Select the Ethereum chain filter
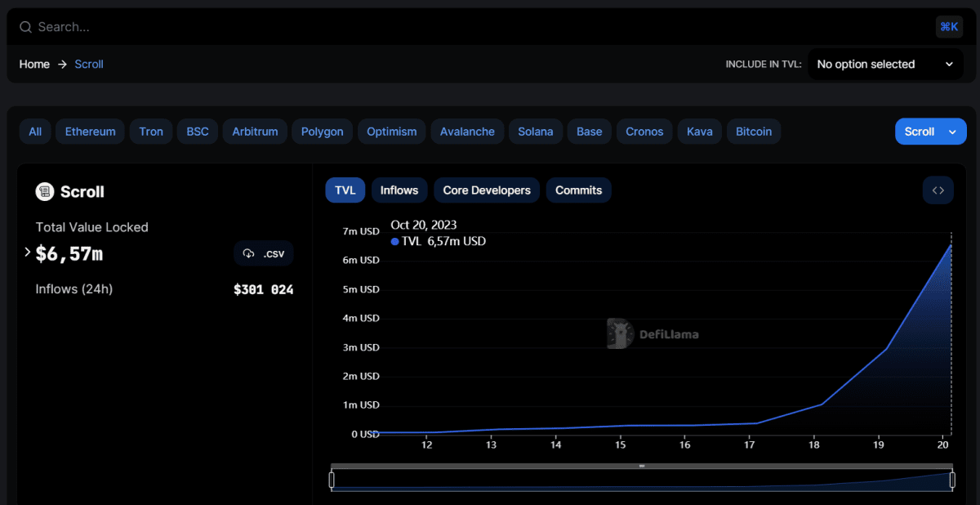The height and width of the screenshot is (505, 980). click(91, 132)
